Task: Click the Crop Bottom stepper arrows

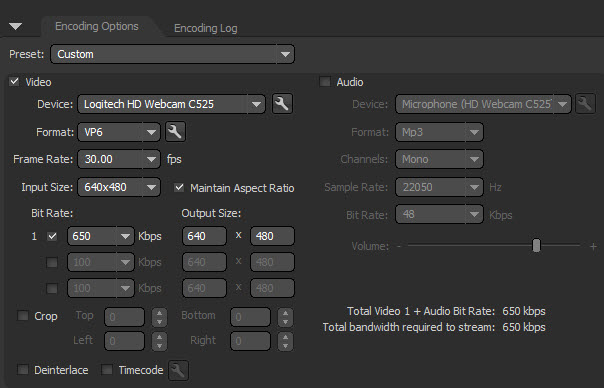Action: pyautogui.click(x=285, y=317)
